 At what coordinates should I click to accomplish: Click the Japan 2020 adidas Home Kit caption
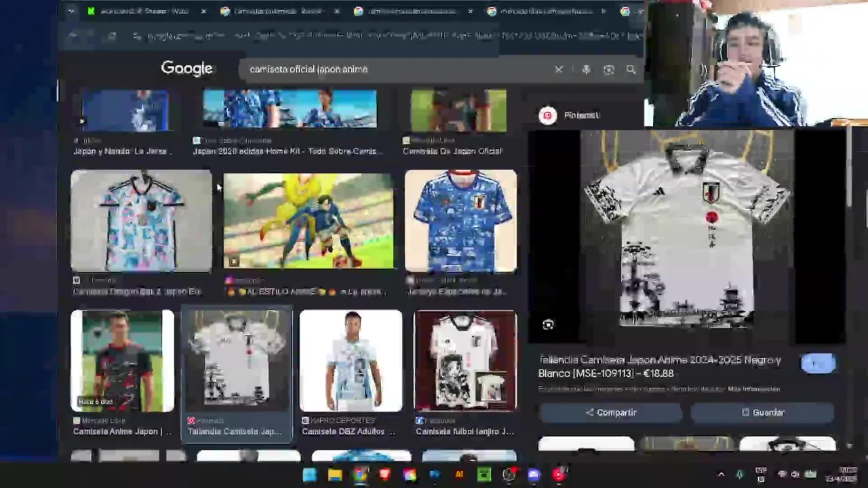coord(289,151)
